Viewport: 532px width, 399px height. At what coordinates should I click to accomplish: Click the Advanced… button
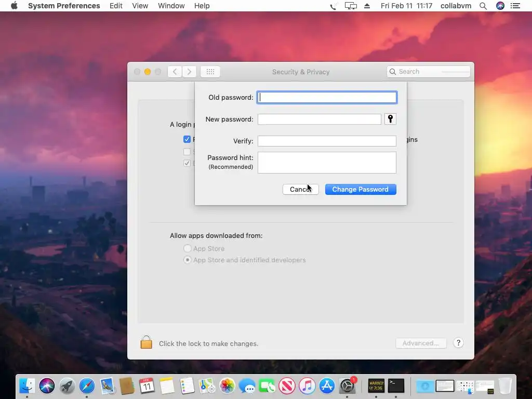421,343
